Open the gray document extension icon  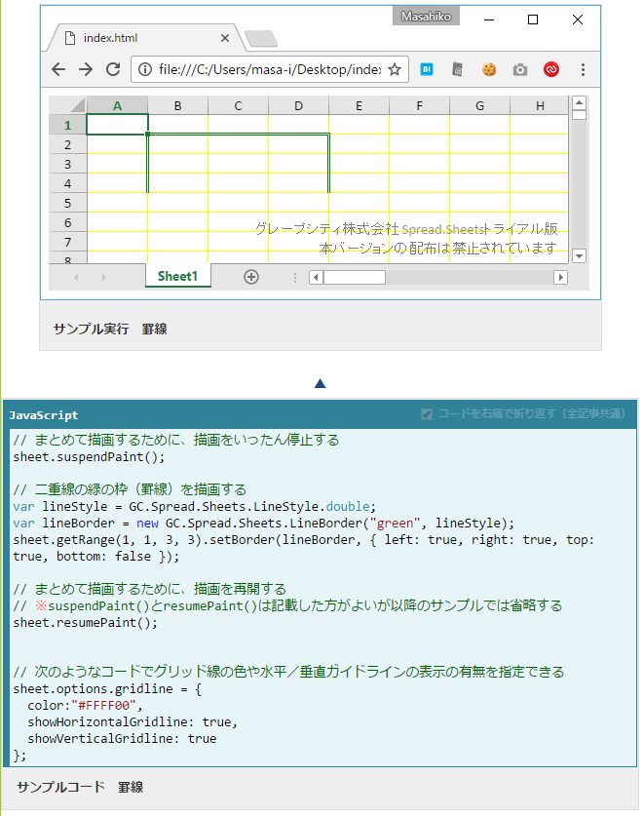tap(457, 69)
